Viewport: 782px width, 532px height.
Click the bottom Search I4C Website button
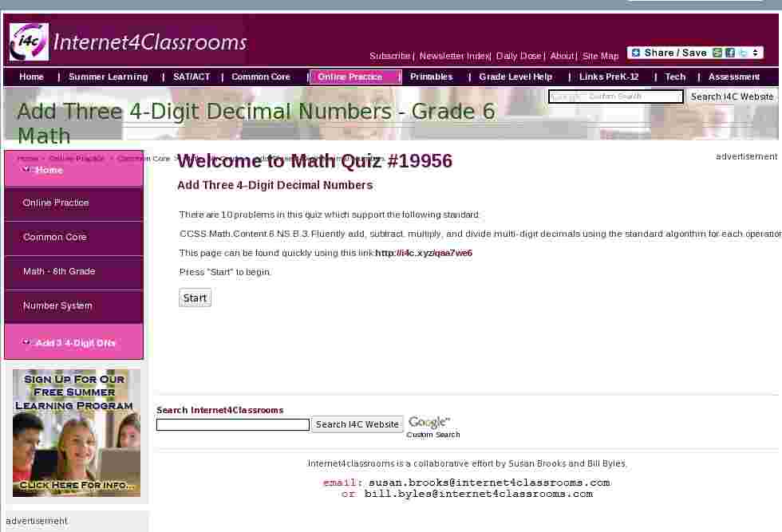pos(357,424)
